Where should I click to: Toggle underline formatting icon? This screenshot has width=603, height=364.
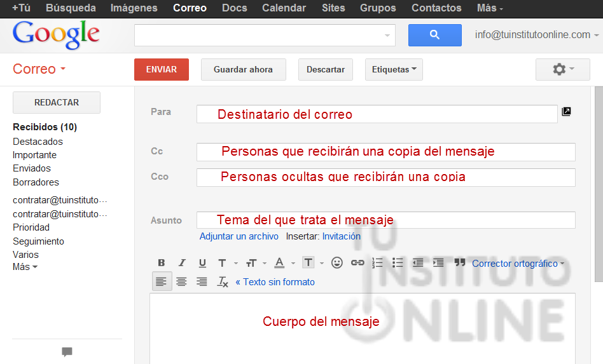[202, 263]
